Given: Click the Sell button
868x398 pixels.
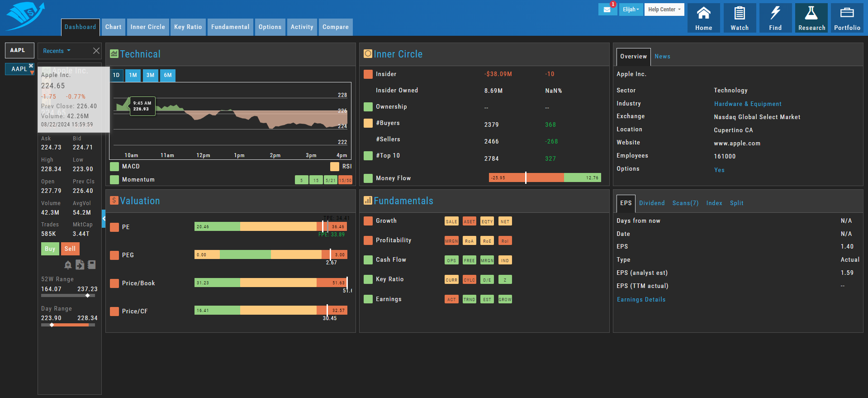Looking at the screenshot, I should [70, 249].
